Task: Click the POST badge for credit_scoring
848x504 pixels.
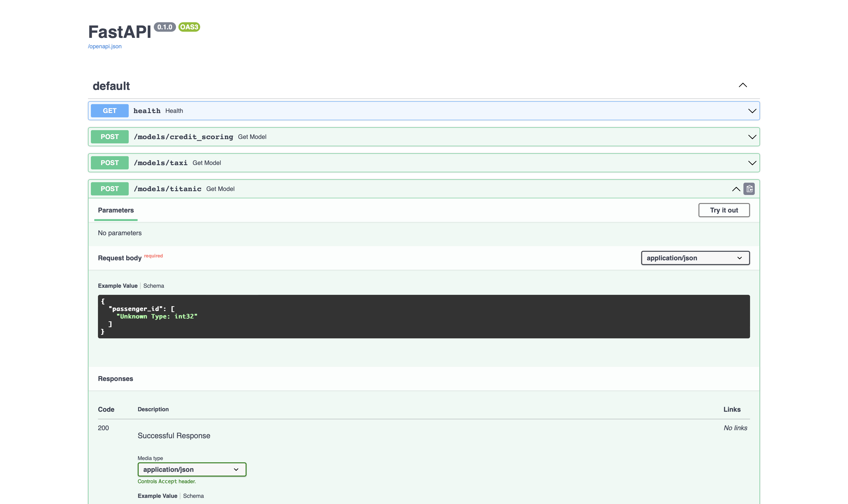Action: (x=109, y=137)
